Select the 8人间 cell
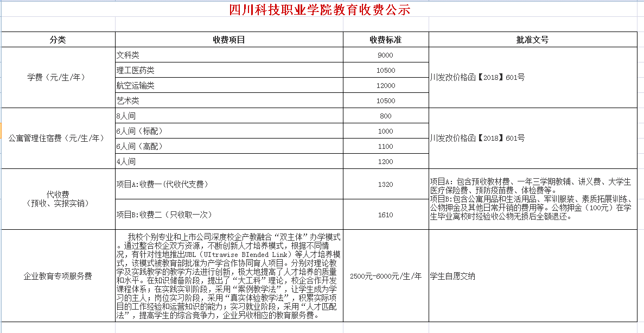Image resolution: width=644 pixels, height=333 pixels. point(229,116)
